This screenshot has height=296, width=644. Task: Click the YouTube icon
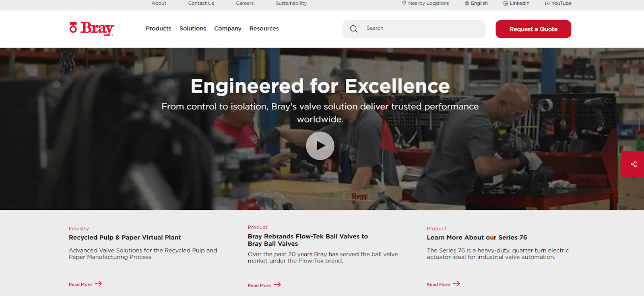point(547,3)
